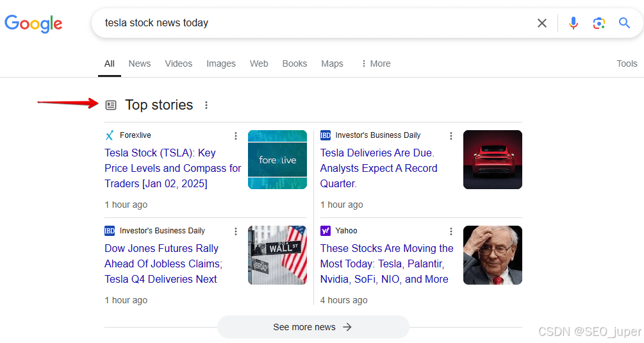Open three-dot menu for Forexlive story
Viewport: 644px width, 343px height.
point(235,136)
